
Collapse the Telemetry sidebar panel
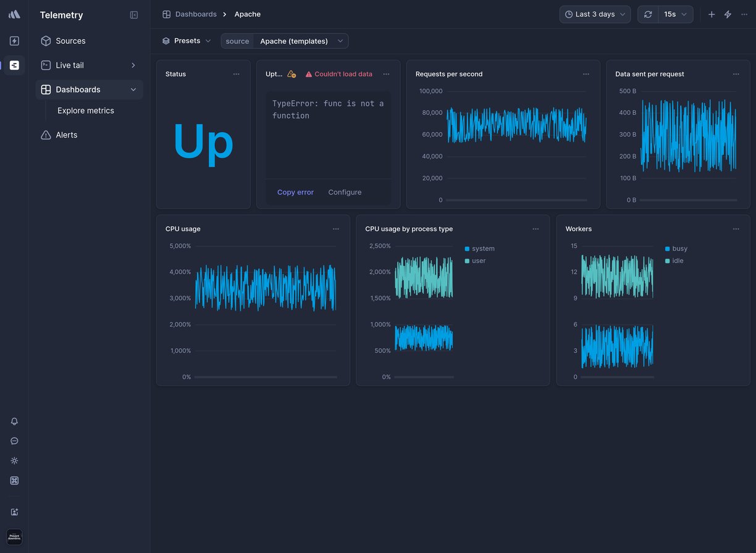click(134, 15)
